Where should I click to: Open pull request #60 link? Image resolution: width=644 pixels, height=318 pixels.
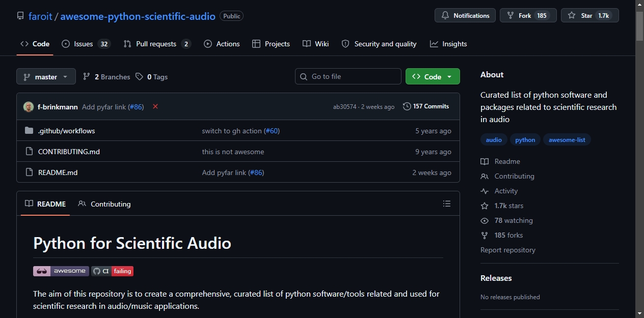point(273,131)
